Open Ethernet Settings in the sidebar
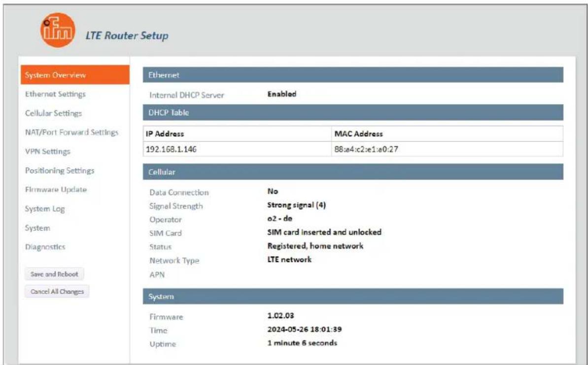Viewport: 588px width, 365px height. pyautogui.click(x=56, y=94)
